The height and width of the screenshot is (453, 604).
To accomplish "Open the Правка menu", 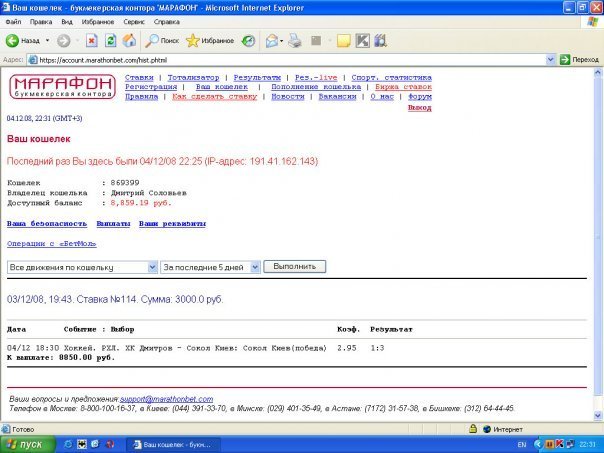I will 41,22.
